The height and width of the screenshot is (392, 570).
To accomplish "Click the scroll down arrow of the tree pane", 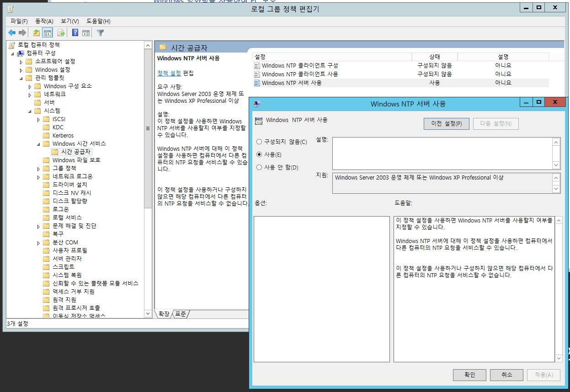I will [x=148, y=314].
